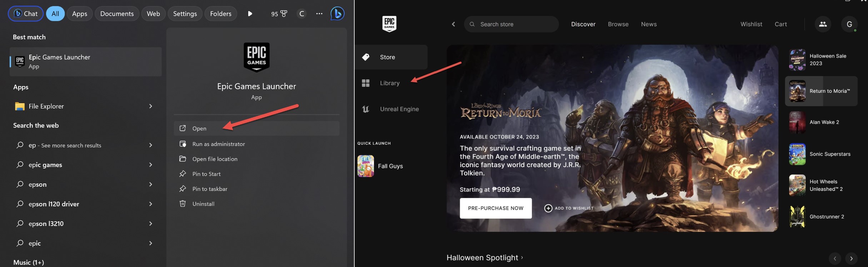Viewport: 868px width, 267px height.
Task: Select the Ghostrunner 2 carousel item
Action: [821, 217]
